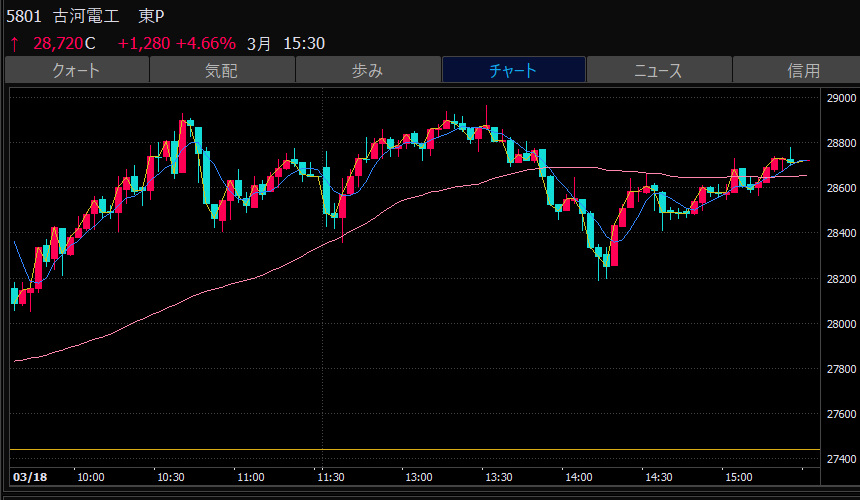Click the 29000 price axis label

(x=841, y=99)
